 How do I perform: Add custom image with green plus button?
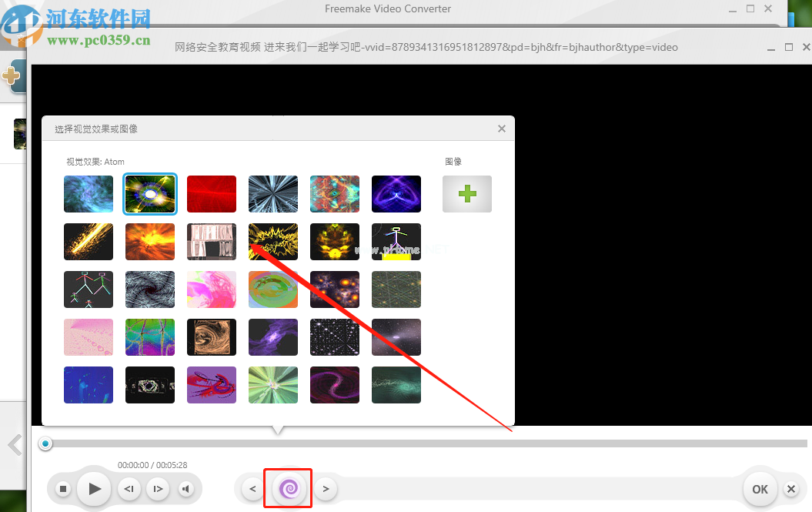click(466, 194)
